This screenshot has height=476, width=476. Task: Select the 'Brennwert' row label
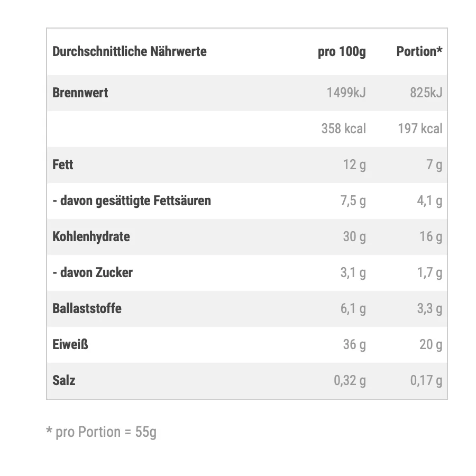coord(80,93)
